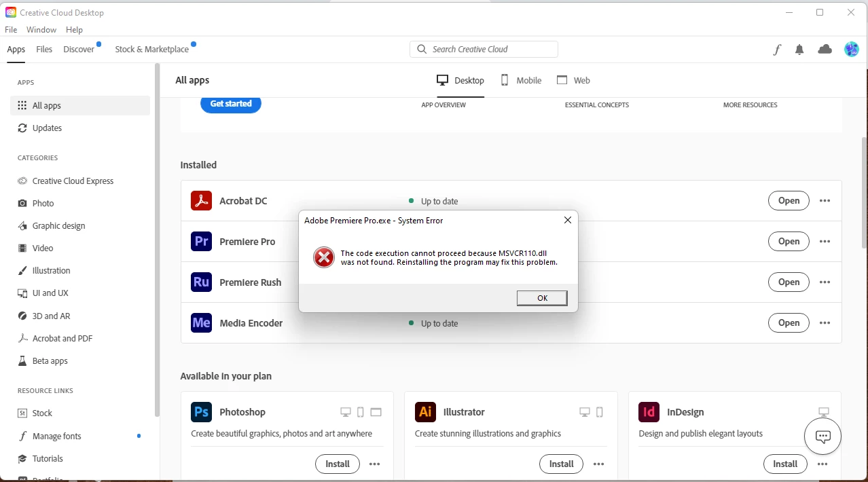Click the search magnifier icon
This screenshot has height=482, width=868.
(422, 50)
